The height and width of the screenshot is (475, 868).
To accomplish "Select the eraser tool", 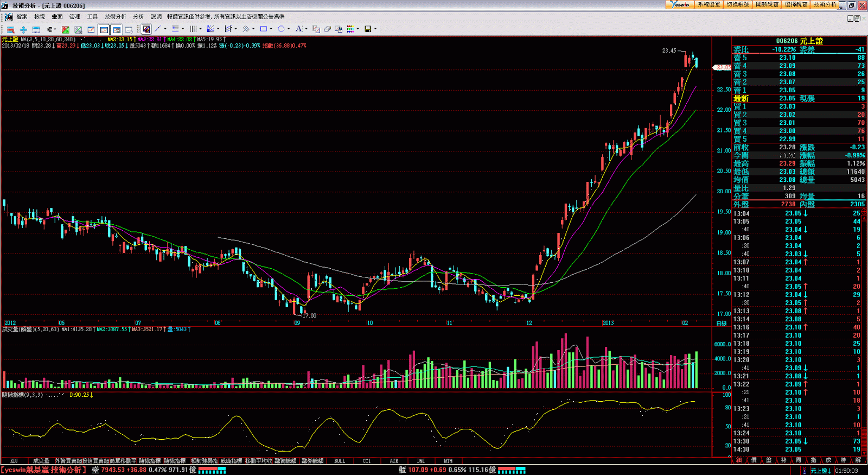I will point(327,29).
